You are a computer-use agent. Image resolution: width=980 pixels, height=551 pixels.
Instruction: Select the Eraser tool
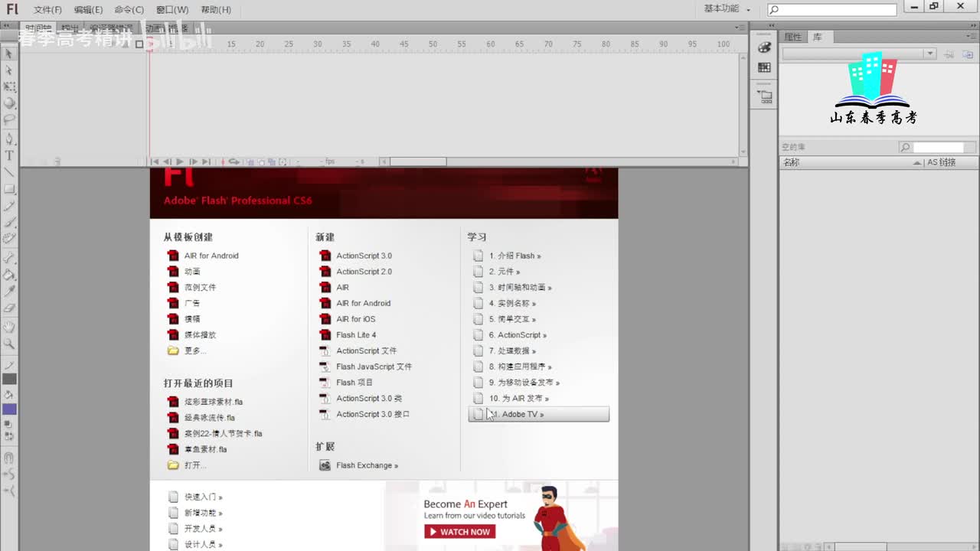point(9,308)
